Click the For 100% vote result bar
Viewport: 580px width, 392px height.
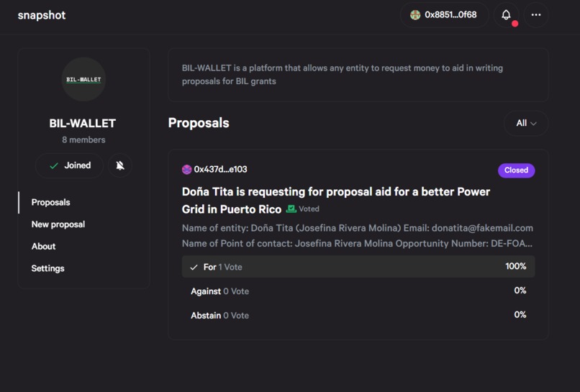pos(358,267)
